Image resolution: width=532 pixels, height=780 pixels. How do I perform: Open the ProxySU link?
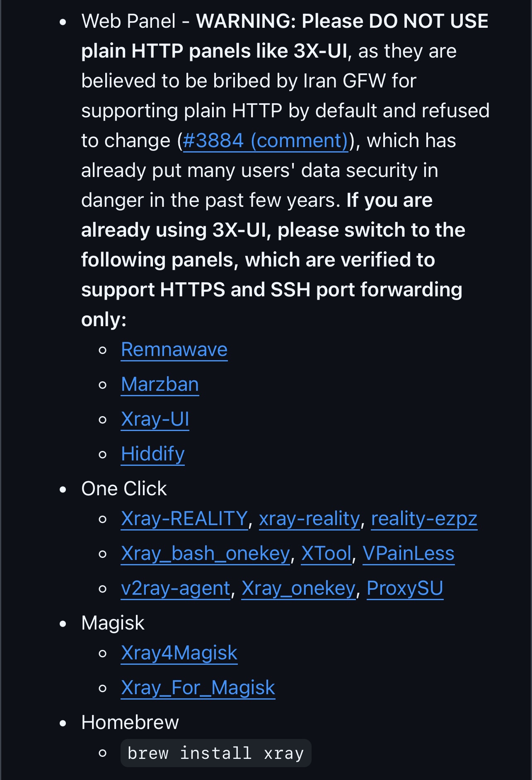tap(405, 588)
